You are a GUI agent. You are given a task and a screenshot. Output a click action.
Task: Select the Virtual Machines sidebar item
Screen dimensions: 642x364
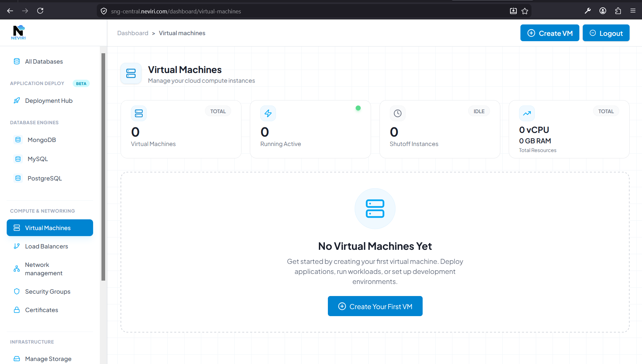(50, 228)
